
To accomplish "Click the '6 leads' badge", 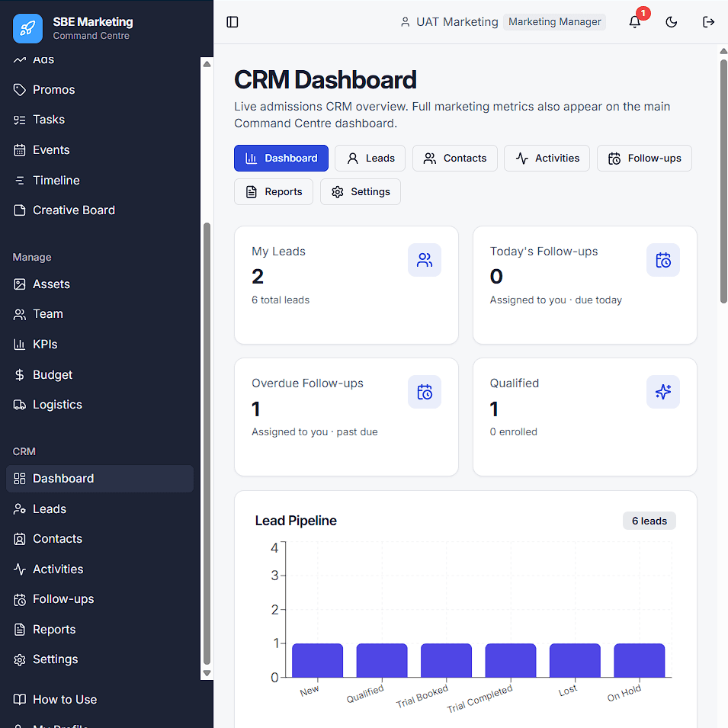I will pyautogui.click(x=649, y=521).
